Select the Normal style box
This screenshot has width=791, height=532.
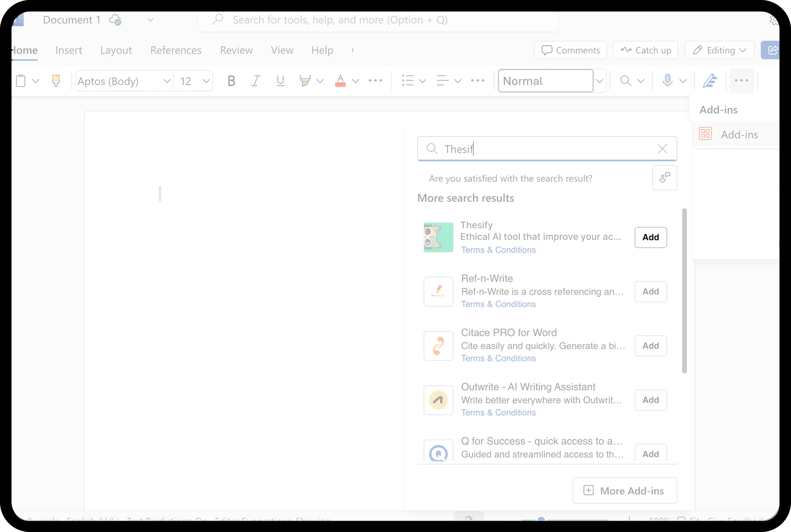click(546, 81)
